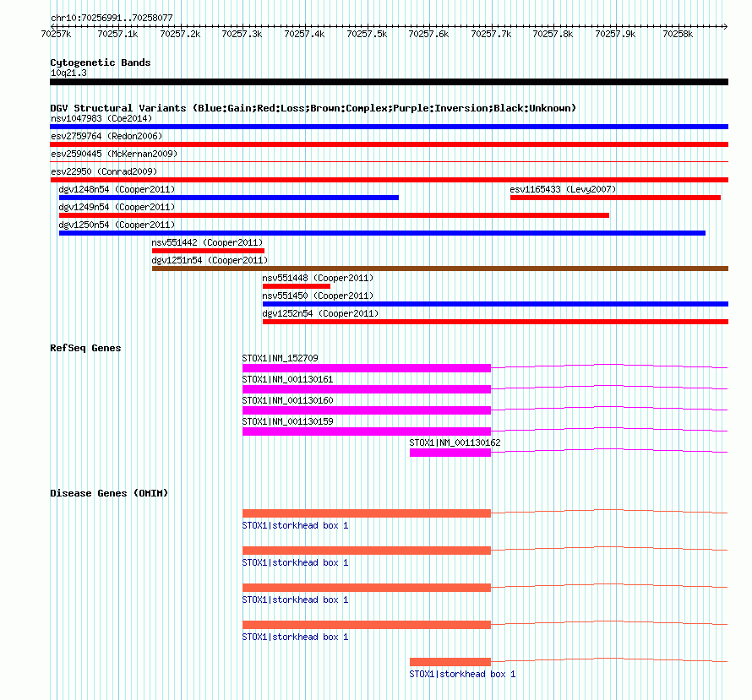The height and width of the screenshot is (700, 752).
Task: Select the black 10q21.3 cytogenetic band bar
Action: (389, 82)
